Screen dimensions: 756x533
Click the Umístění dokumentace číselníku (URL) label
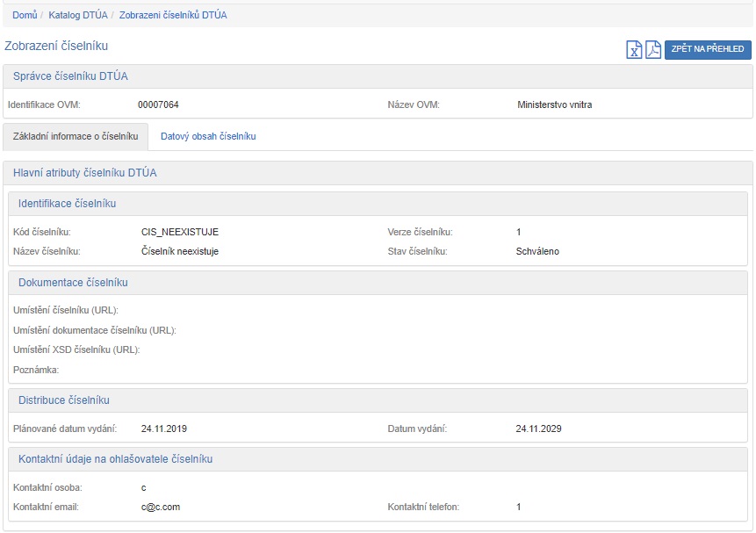[95, 330]
